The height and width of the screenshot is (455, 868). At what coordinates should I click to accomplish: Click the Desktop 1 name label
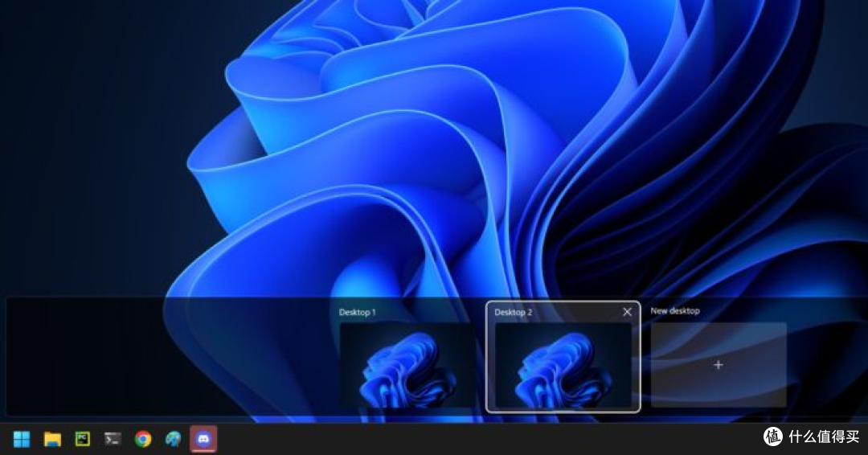pyautogui.click(x=358, y=312)
